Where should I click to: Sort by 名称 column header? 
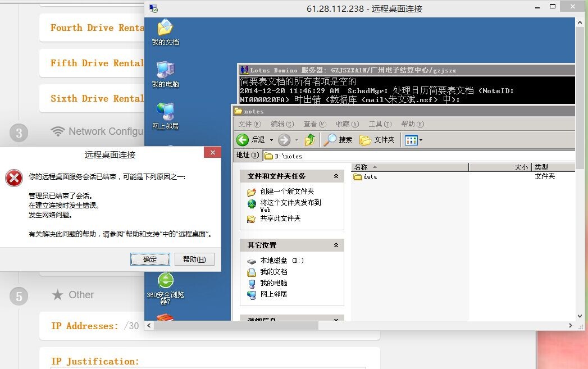pos(410,167)
